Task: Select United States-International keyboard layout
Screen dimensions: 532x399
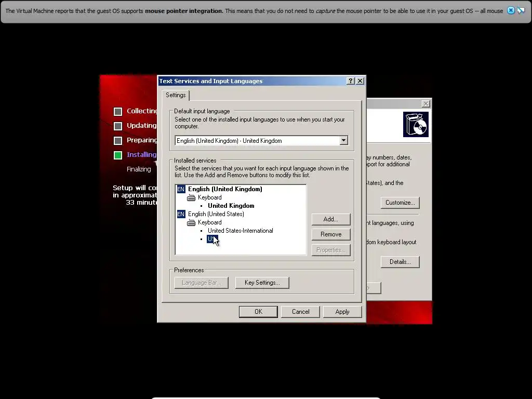Action: [x=240, y=231]
